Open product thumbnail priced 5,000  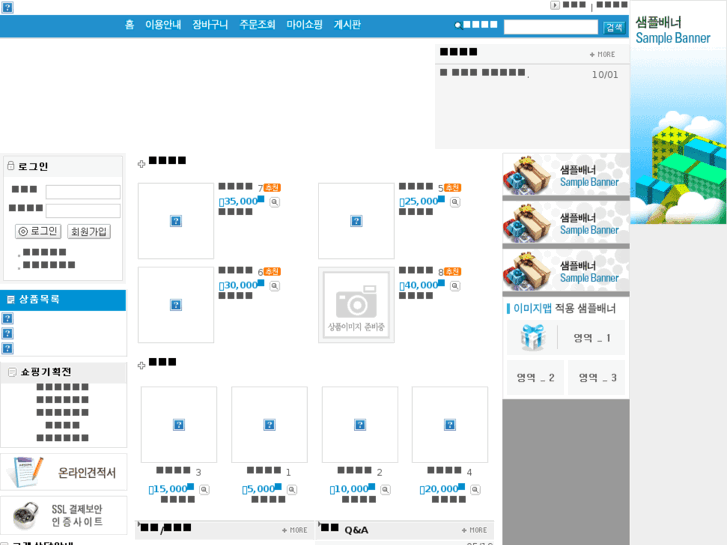pyautogui.click(x=269, y=424)
